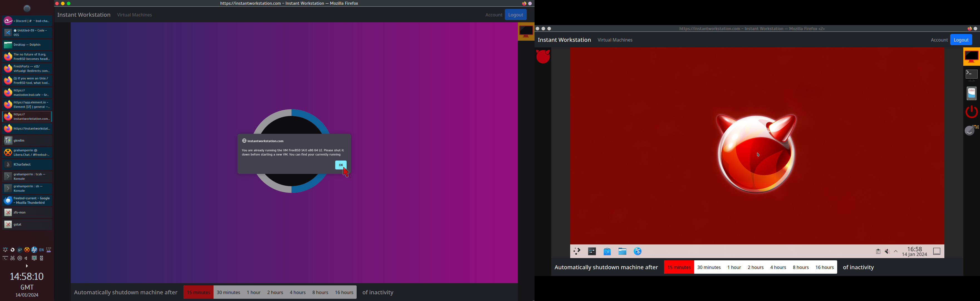Open the terminal console icon in right sidebar
980x301 pixels.
click(971, 75)
